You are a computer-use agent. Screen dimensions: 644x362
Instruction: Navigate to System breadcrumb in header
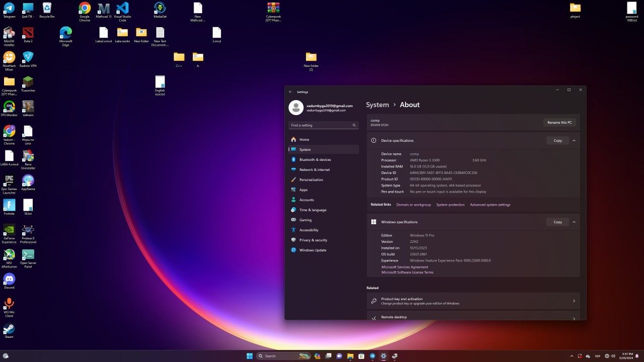point(377,105)
